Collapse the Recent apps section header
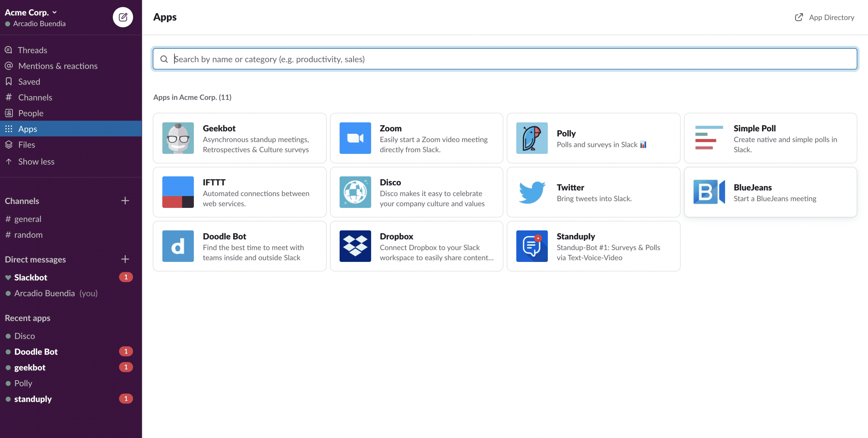This screenshot has width=868, height=438. click(x=28, y=318)
